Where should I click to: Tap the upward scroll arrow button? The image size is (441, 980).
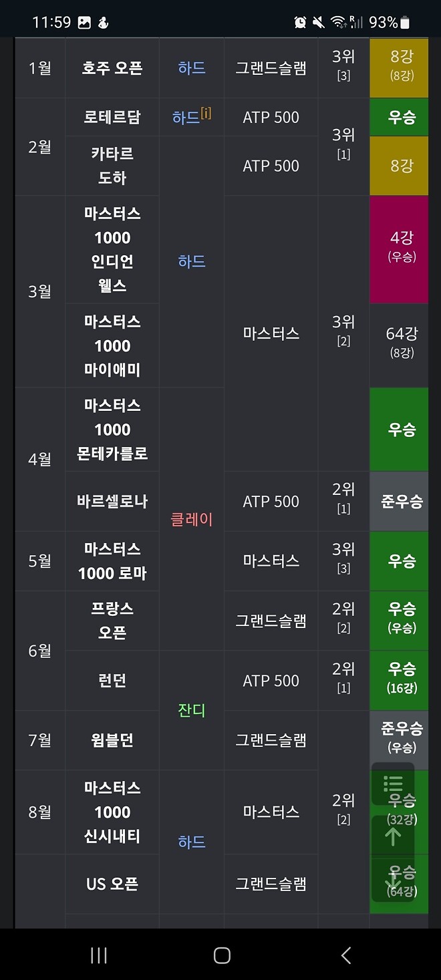pos(393,836)
